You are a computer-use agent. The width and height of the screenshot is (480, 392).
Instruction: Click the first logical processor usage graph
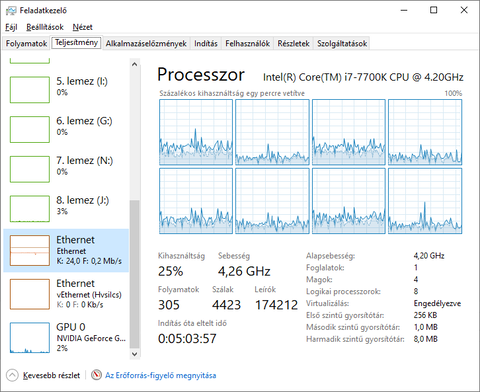tap(196, 132)
